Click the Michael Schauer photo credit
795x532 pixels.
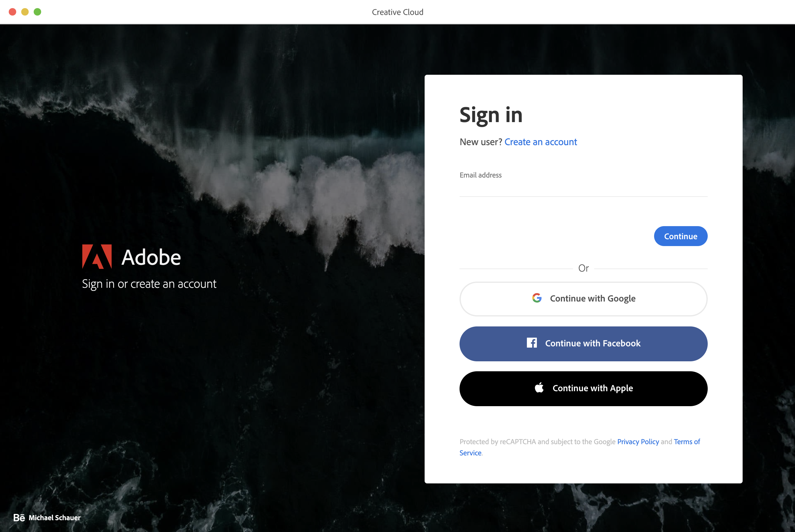54,517
